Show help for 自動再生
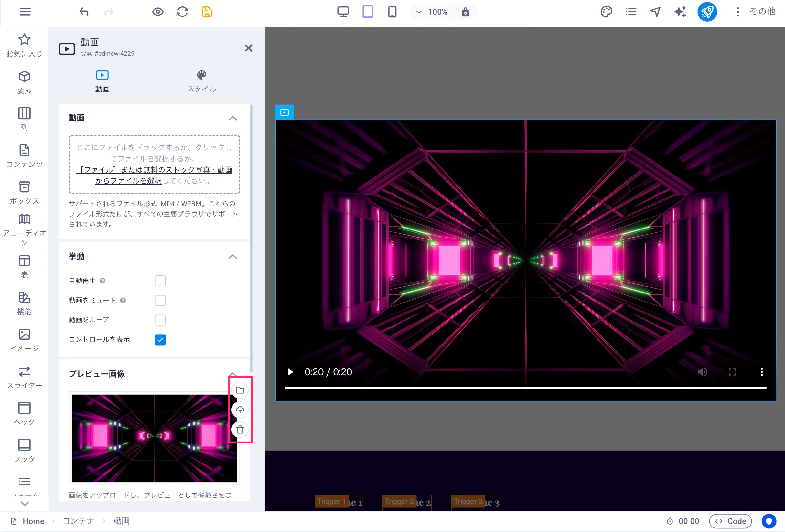The width and height of the screenshot is (785, 532). click(x=103, y=281)
